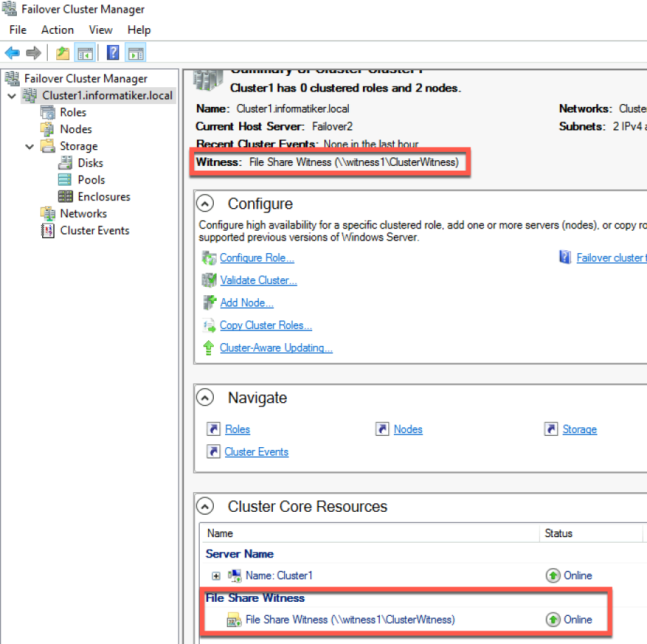Collapse the Cluster1.informatiker.local tree node
Image resolution: width=647 pixels, height=644 pixels.
pos(11,95)
